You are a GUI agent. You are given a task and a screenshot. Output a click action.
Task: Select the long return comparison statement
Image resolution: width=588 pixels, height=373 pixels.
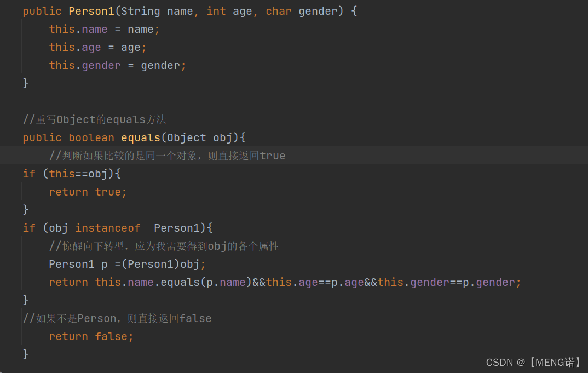click(284, 282)
